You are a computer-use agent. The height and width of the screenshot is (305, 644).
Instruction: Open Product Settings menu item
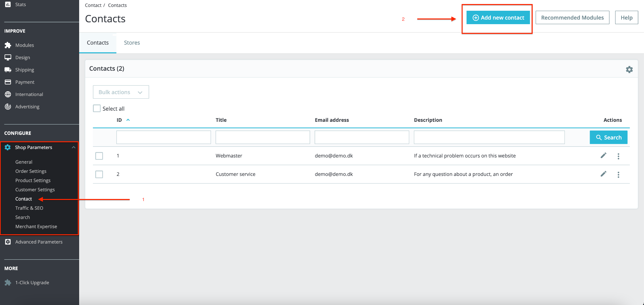[33, 180]
